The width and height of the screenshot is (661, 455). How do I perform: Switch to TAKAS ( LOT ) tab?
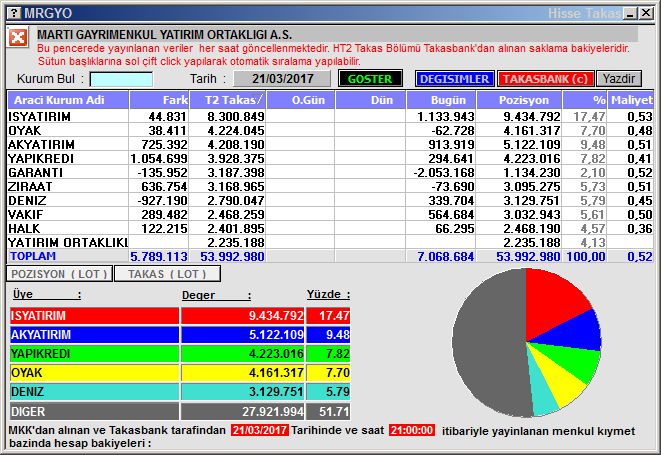tap(167, 274)
